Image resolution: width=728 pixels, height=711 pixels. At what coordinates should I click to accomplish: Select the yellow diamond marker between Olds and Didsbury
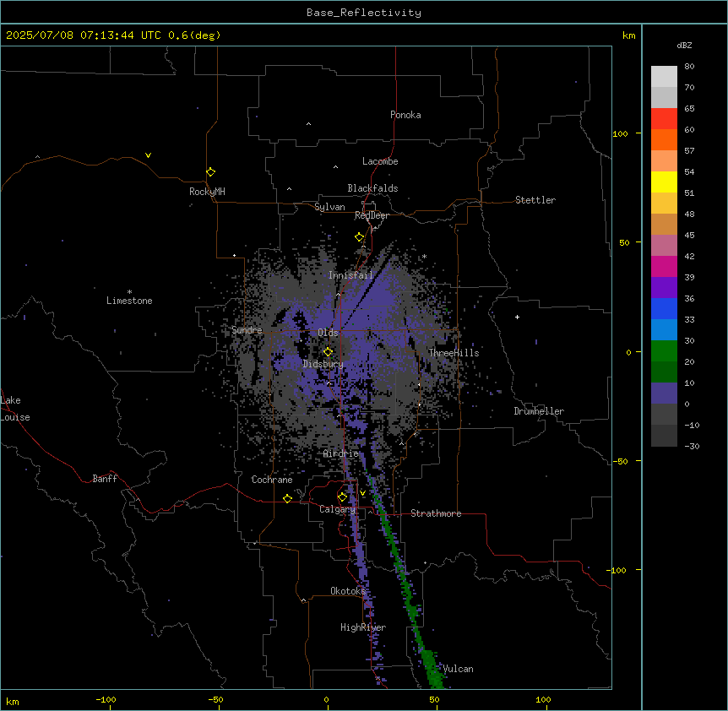pyautogui.click(x=328, y=352)
